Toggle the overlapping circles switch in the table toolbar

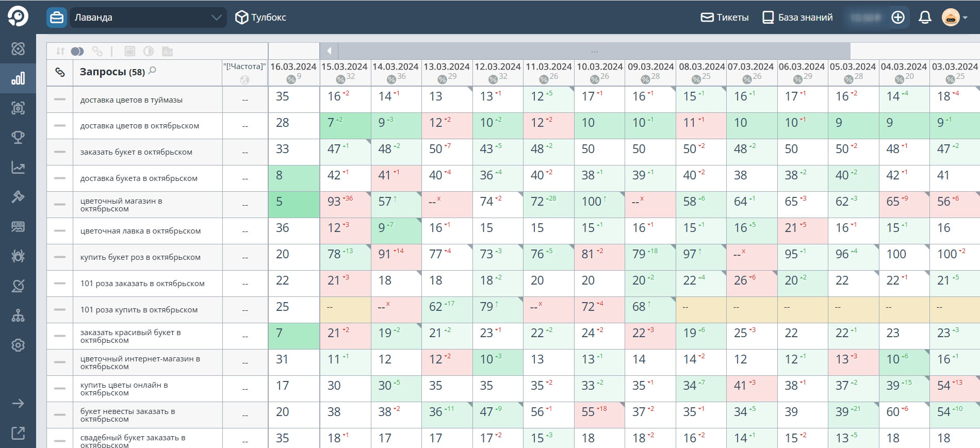pyautogui.click(x=77, y=51)
